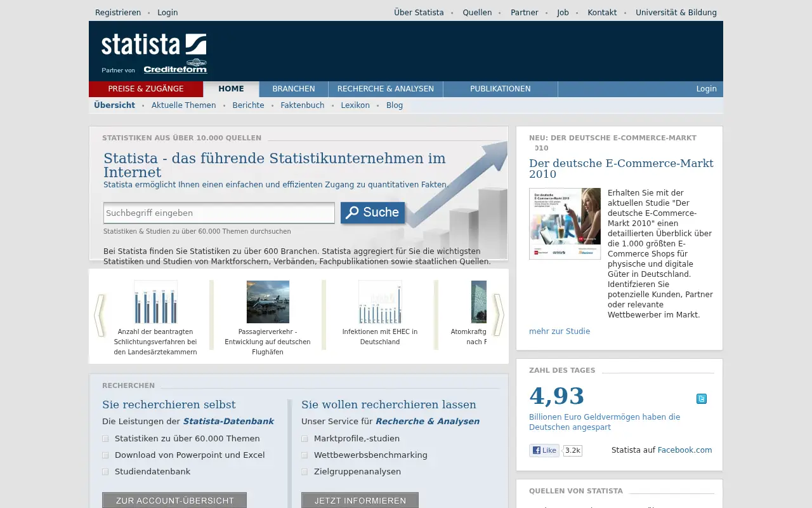Viewport: 812px width, 508px height.
Task: Open the EHEC infections chart thumbnail
Action: [x=380, y=302]
